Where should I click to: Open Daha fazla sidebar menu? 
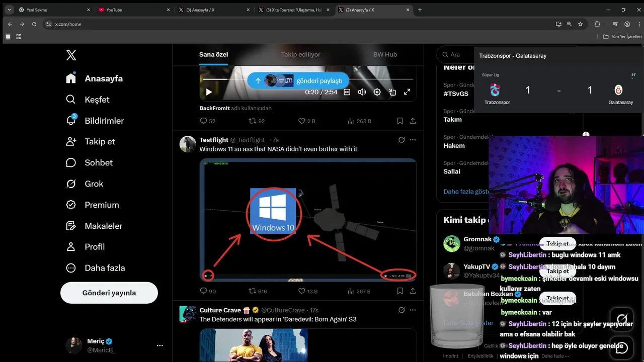95,268
